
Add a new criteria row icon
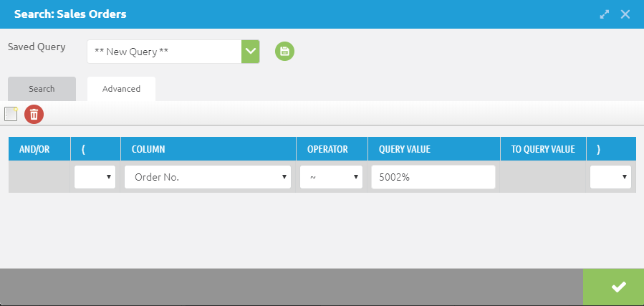tap(11, 114)
